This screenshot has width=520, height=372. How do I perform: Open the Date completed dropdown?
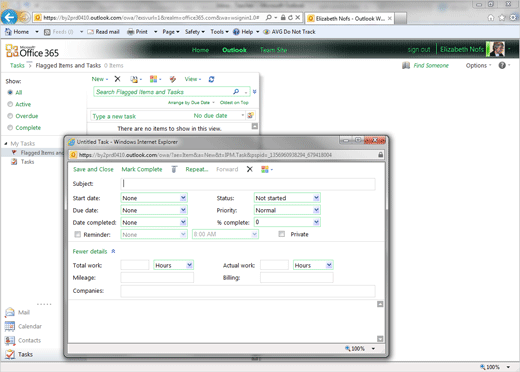click(183, 222)
